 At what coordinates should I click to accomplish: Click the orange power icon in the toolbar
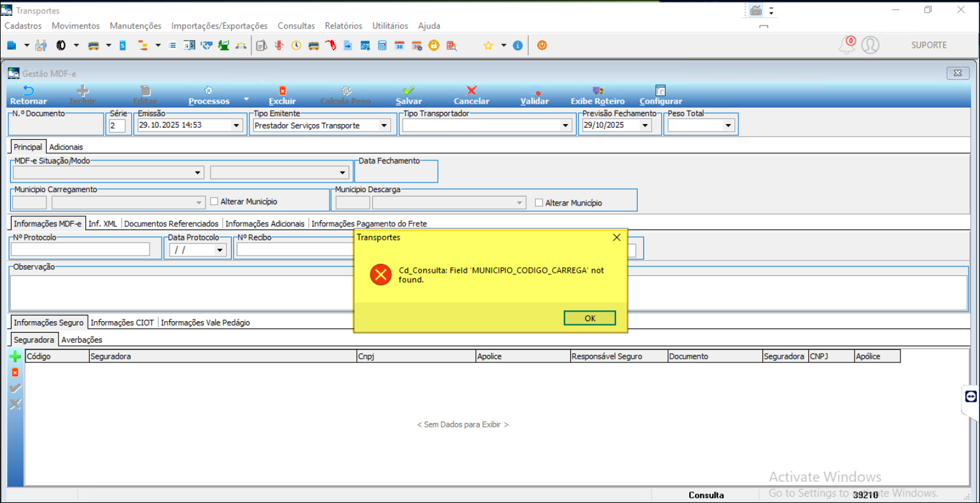542,46
